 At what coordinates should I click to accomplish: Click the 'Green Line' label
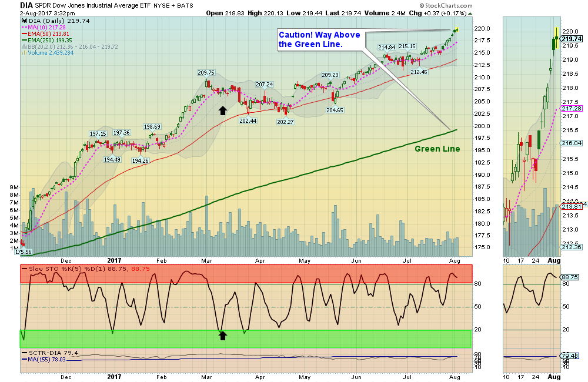[x=437, y=149]
